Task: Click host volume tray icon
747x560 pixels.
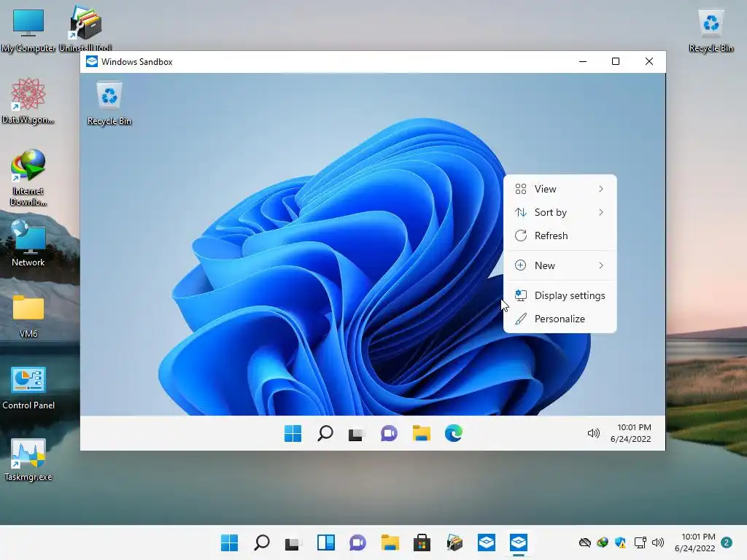Action: coord(658,542)
